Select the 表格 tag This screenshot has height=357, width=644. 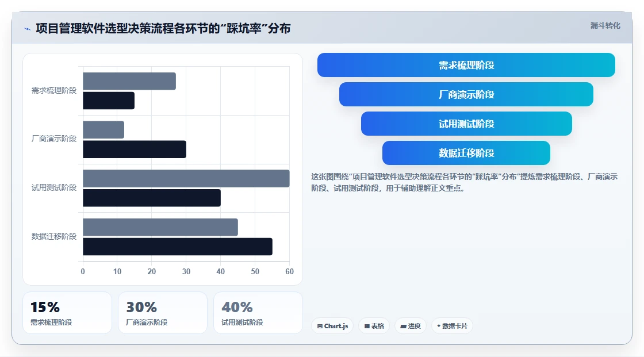coord(374,326)
